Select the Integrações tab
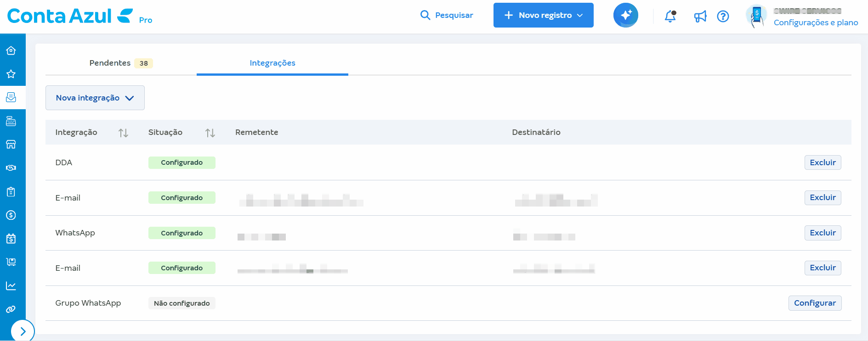 point(272,63)
